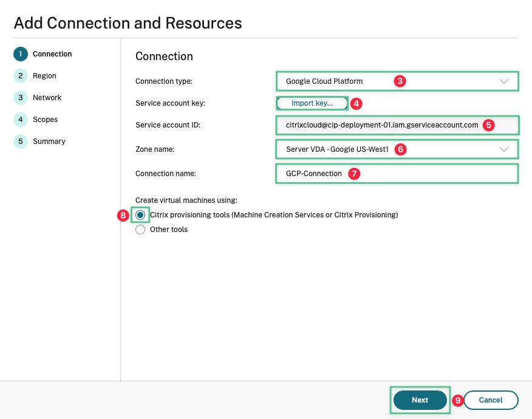Expand Connection type dropdown chevron
This screenshot has height=419, width=532.
click(504, 81)
